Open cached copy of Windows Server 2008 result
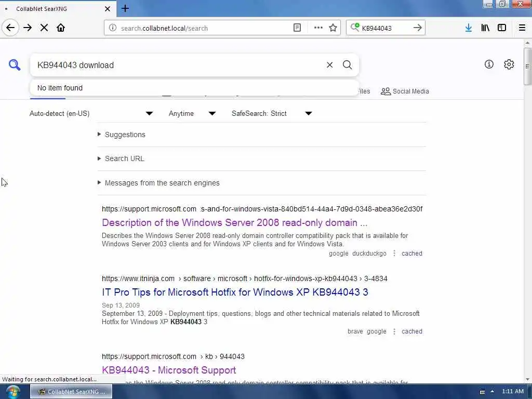Viewport: 532px width, 399px height. pyautogui.click(x=412, y=254)
